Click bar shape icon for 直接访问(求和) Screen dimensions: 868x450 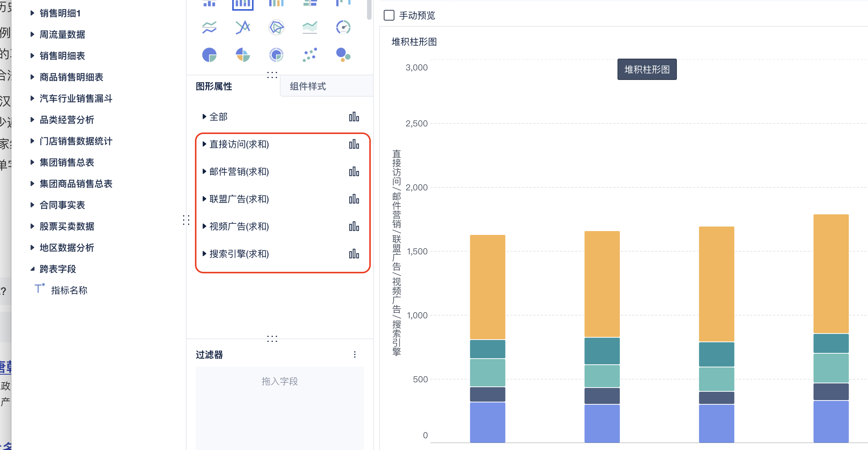click(354, 144)
